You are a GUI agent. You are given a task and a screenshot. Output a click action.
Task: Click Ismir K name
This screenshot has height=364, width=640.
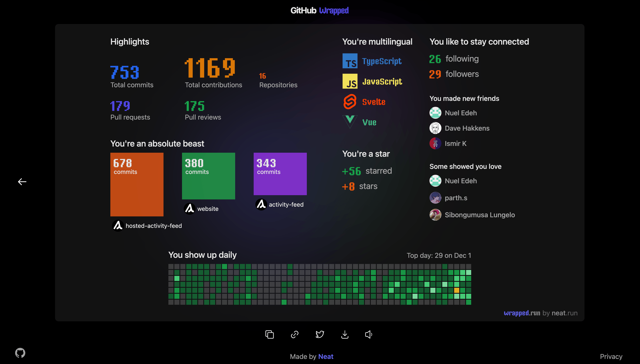455,144
